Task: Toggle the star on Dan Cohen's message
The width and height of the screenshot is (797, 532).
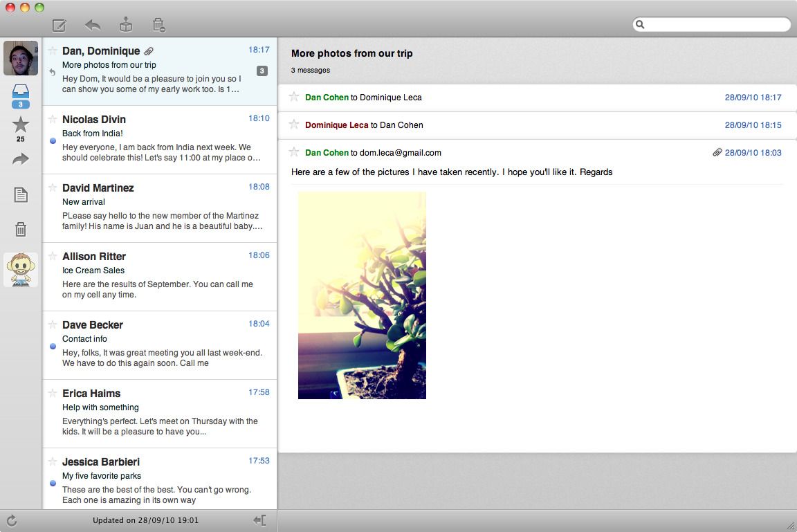Action: pyautogui.click(x=294, y=97)
